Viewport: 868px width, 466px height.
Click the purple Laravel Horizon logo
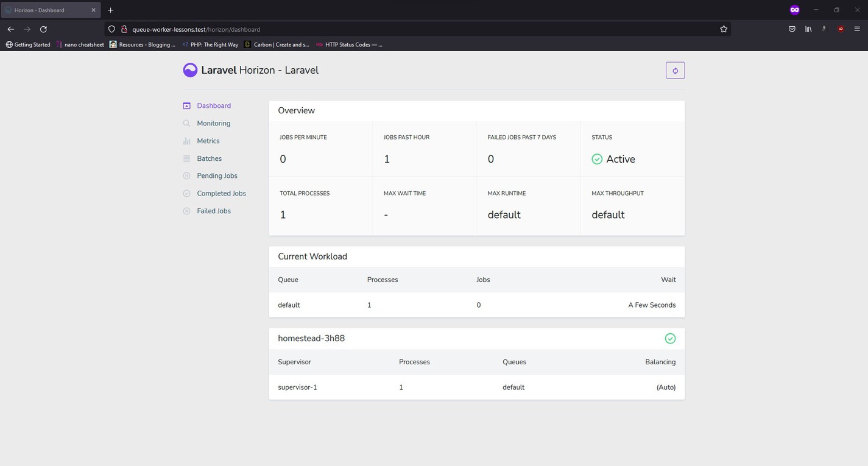(190, 69)
